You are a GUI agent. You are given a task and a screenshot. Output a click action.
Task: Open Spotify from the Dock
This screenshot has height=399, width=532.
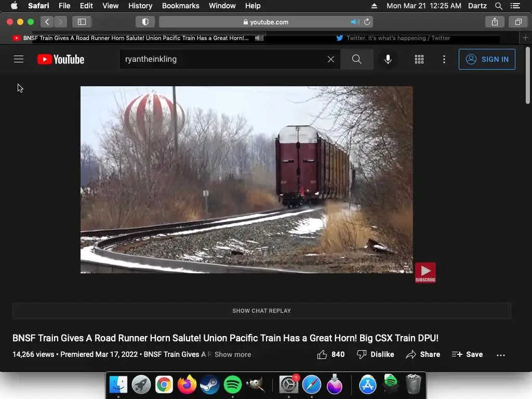click(232, 384)
